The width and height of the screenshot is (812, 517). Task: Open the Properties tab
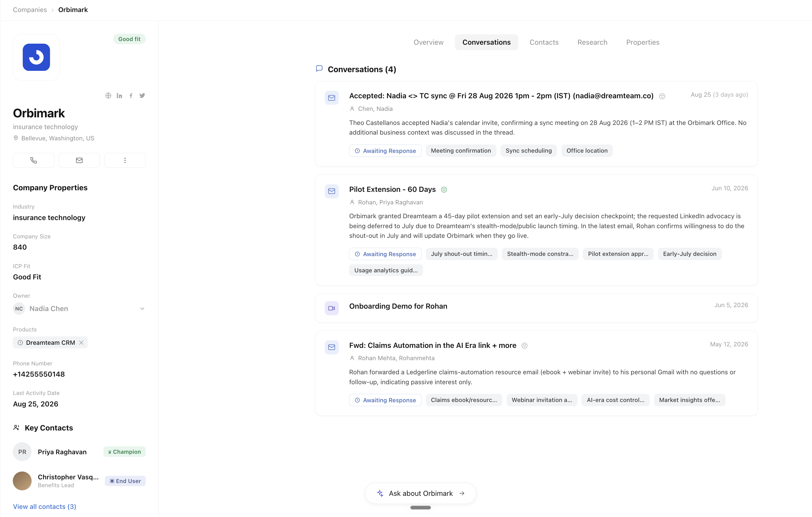point(643,42)
